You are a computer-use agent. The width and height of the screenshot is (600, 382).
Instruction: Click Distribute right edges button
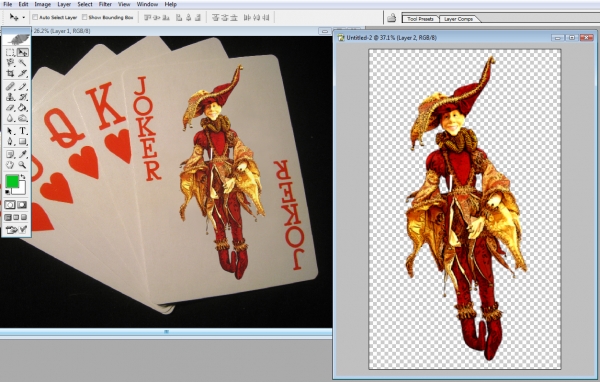tap(266, 18)
